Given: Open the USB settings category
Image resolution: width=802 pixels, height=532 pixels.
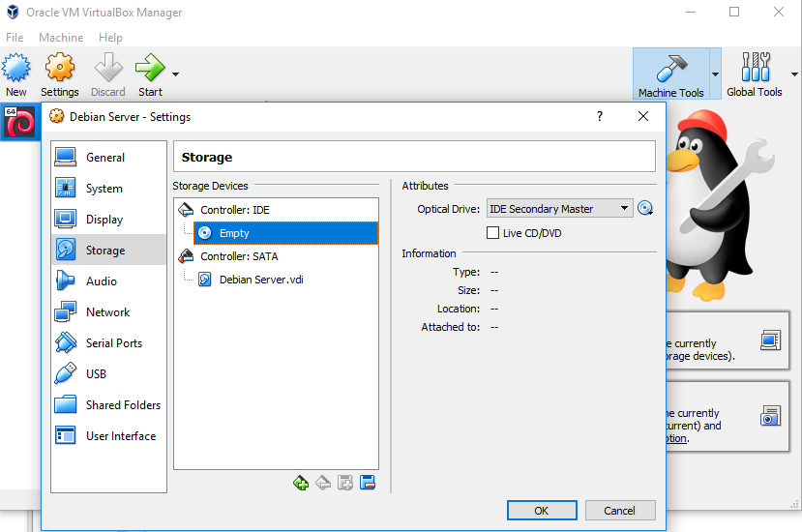Looking at the screenshot, I should [x=108, y=374].
